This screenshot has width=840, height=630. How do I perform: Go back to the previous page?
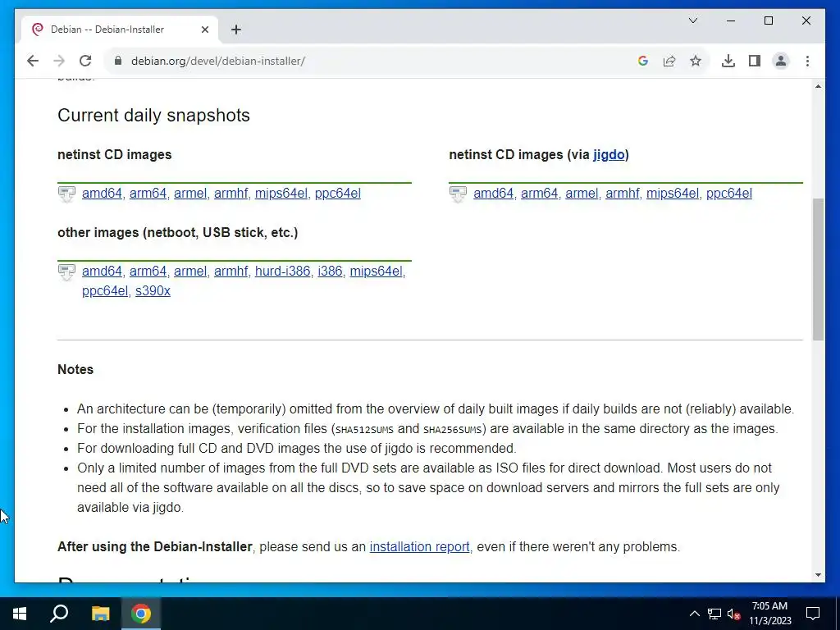(33, 61)
